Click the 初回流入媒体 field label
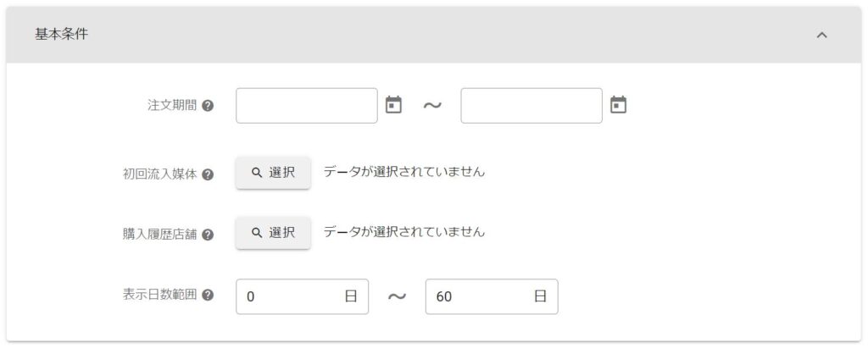The image size is (868, 348). click(x=159, y=174)
